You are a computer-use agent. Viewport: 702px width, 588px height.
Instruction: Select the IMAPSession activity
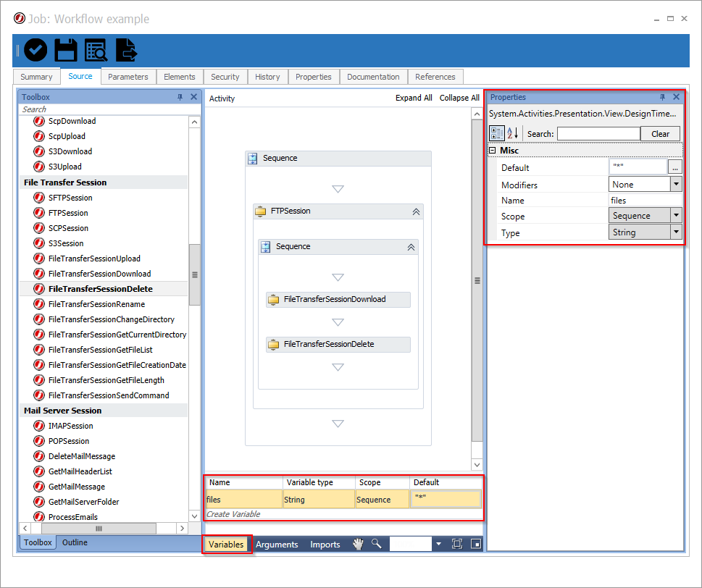(x=71, y=426)
